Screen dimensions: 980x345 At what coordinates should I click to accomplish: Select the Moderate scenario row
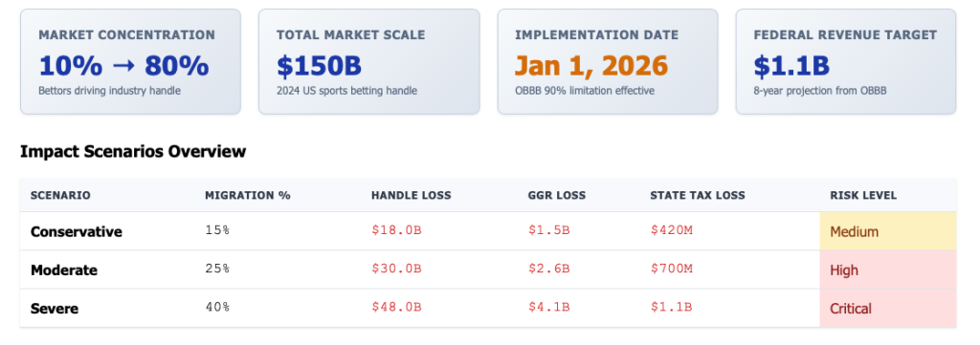[x=488, y=270]
